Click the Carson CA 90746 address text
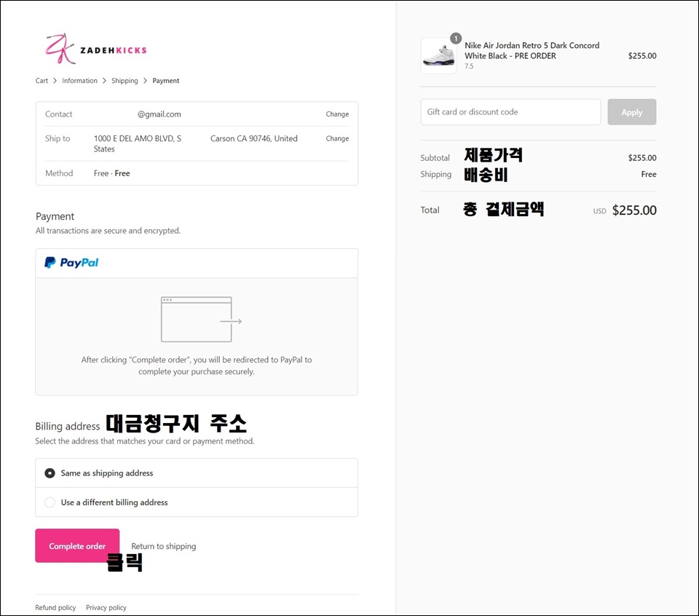The width and height of the screenshot is (699, 616). coord(253,138)
